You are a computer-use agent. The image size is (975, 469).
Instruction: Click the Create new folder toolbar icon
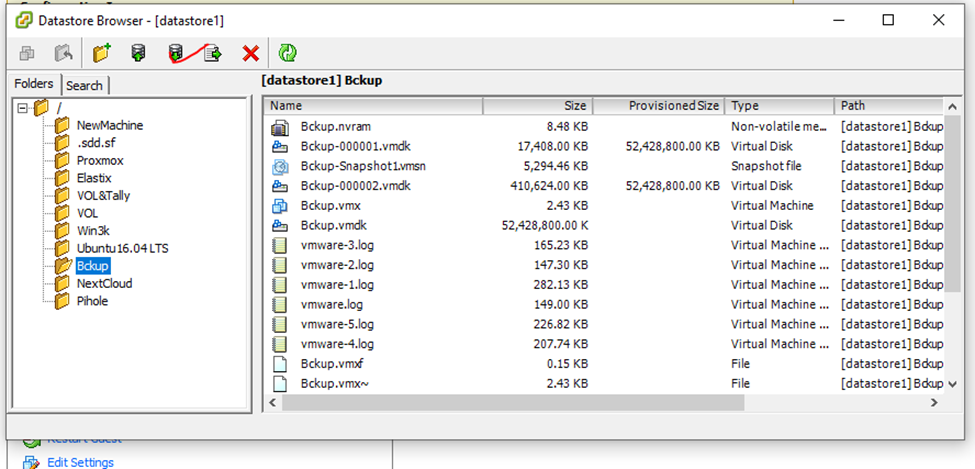(101, 53)
